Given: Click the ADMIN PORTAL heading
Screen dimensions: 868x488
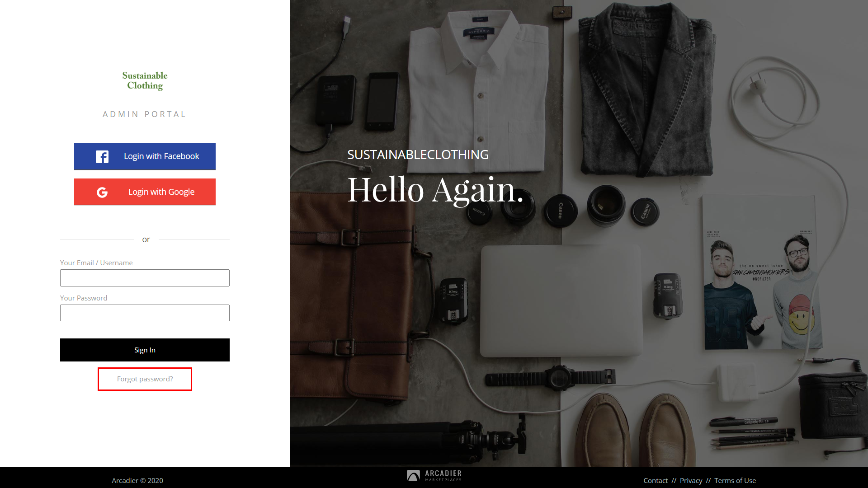Looking at the screenshot, I should click(x=145, y=114).
